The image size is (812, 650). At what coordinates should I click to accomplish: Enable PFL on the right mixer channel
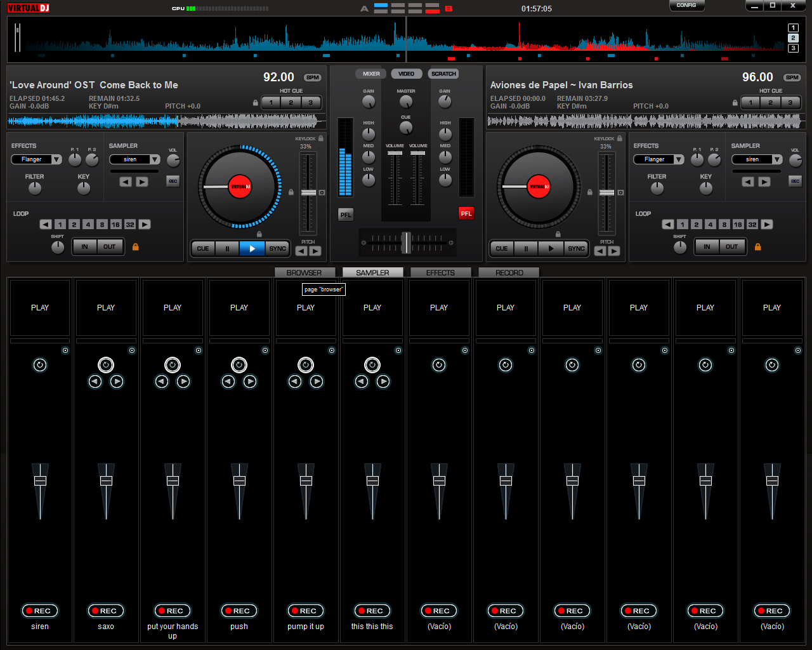tap(466, 213)
